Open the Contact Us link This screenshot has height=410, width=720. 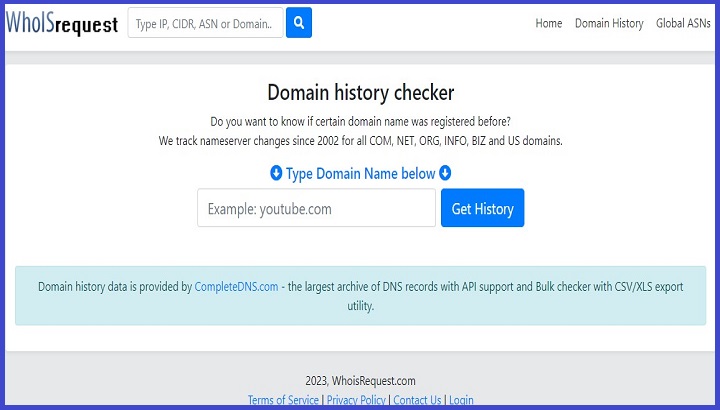[x=417, y=400]
